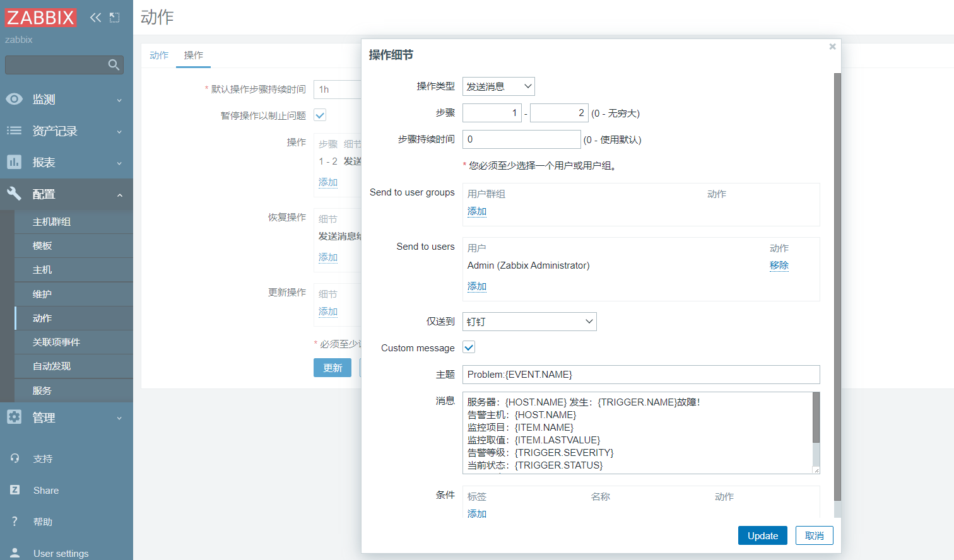Click the sidebar search magnifier icon
Screen dimensions: 954x560
click(114, 64)
